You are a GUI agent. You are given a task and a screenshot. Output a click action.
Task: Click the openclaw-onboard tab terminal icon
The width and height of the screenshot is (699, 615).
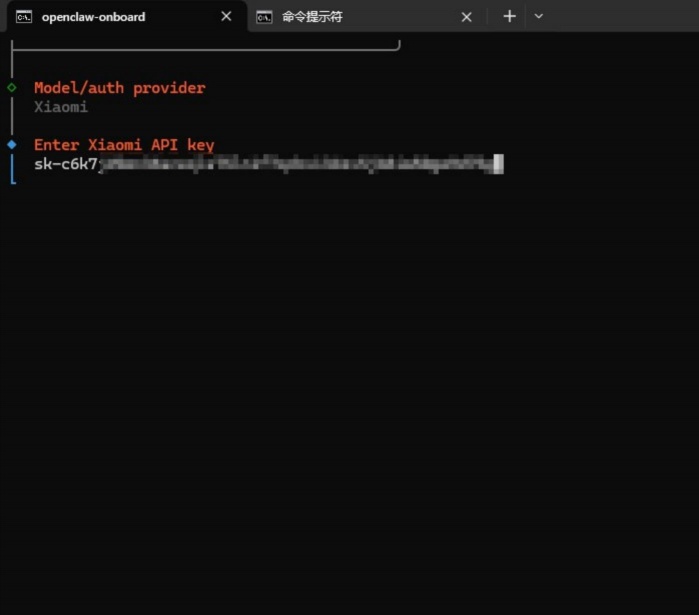(24, 17)
